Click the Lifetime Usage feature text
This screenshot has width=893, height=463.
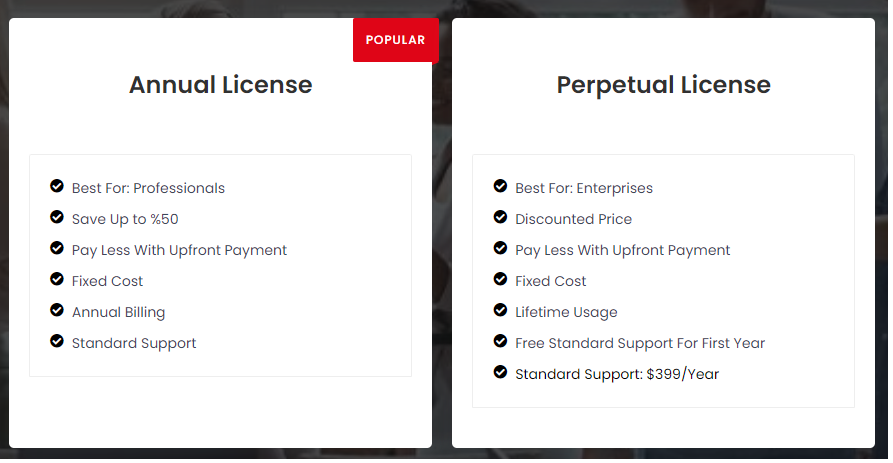click(566, 312)
